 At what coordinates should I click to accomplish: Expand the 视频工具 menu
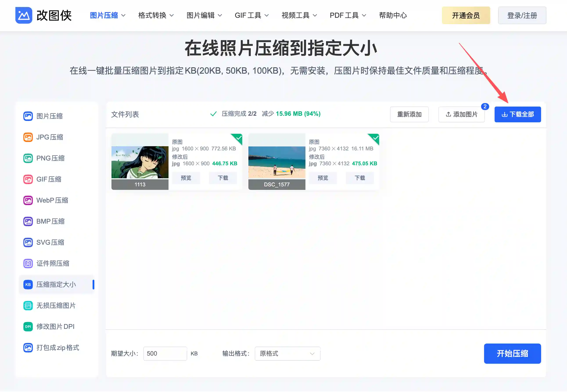(296, 15)
